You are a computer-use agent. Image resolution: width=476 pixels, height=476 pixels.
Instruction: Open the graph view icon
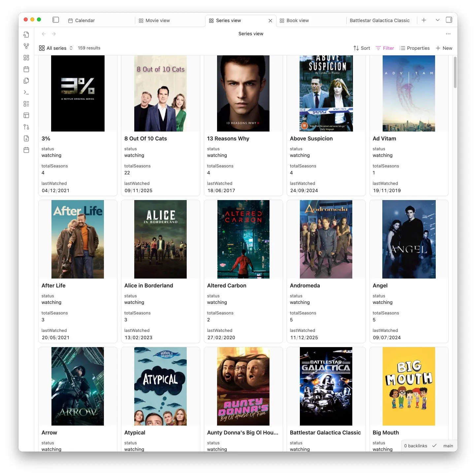pyautogui.click(x=26, y=46)
